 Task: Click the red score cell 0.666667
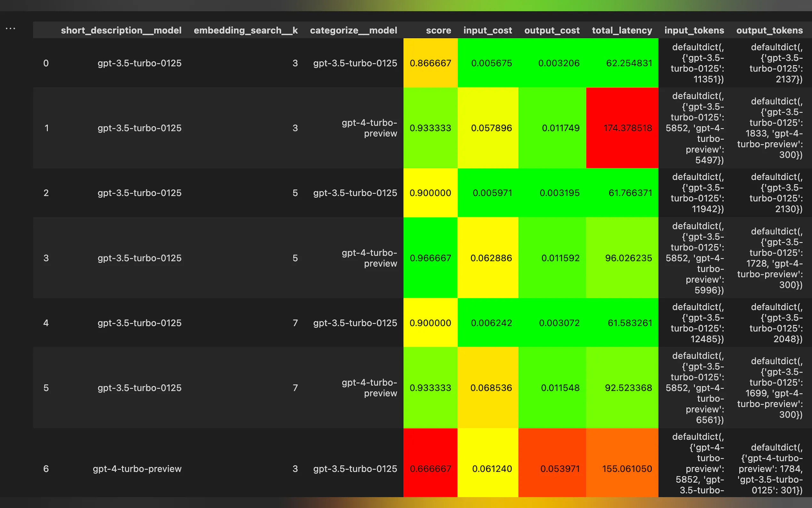pos(430,468)
